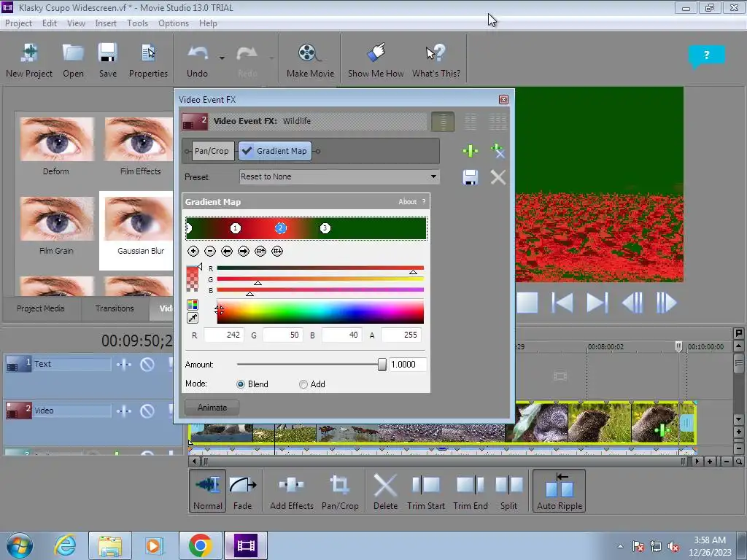
Task: Go to the end of the project
Action: pyautogui.click(x=597, y=303)
